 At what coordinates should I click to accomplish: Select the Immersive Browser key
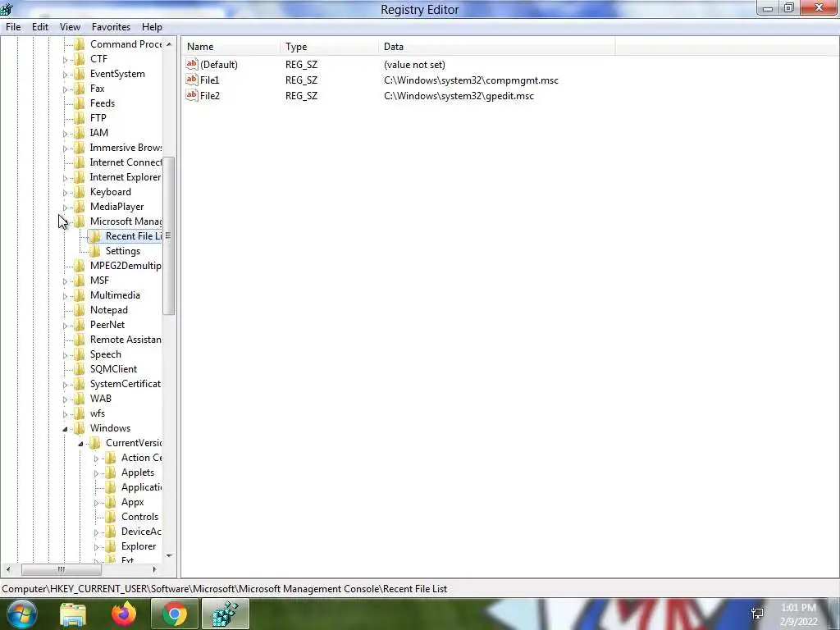click(126, 148)
